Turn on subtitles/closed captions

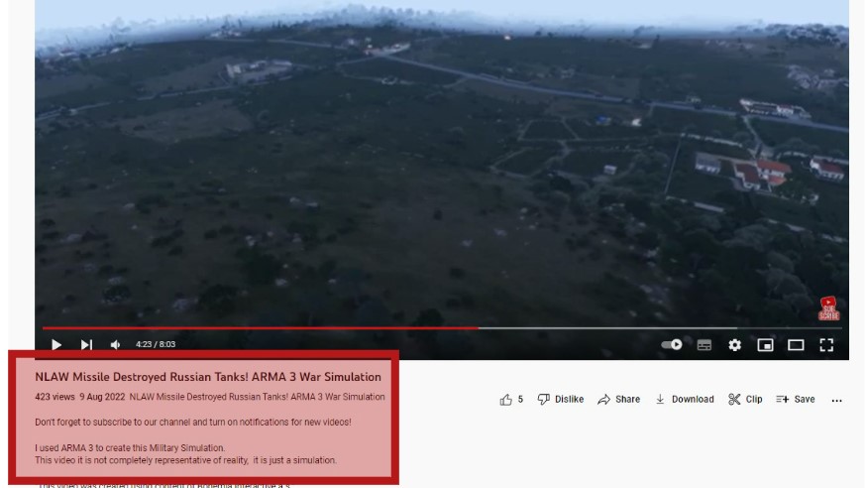705,345
